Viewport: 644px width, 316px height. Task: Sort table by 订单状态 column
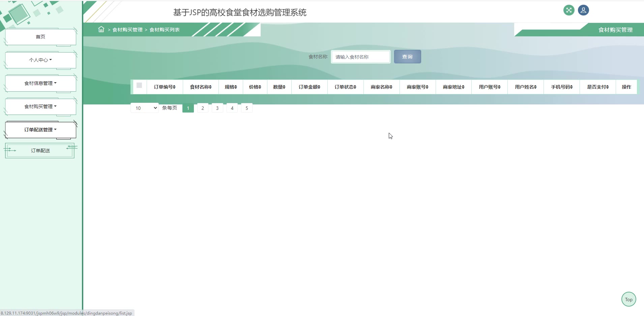346,87
